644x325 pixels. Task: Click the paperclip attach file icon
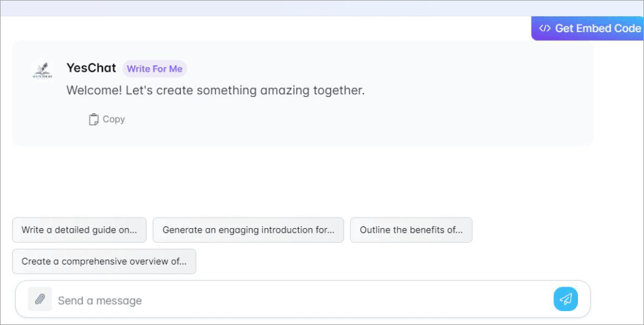click(40, 300)
